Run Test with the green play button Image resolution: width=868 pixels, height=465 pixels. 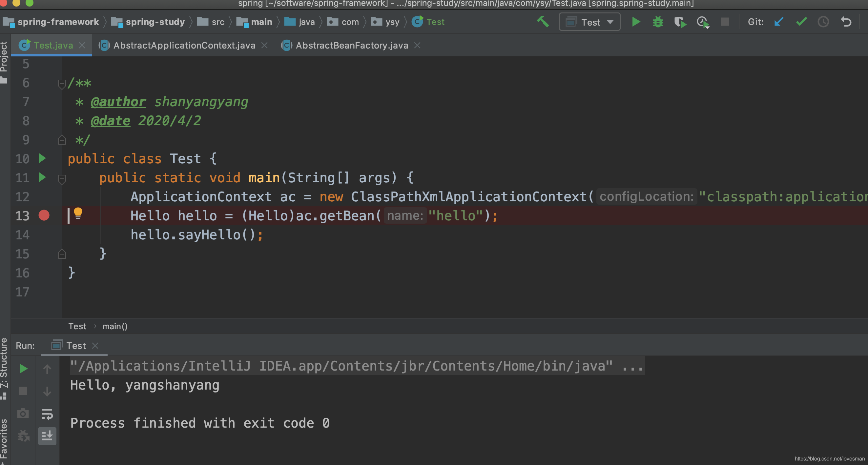[x=636, y=22]
